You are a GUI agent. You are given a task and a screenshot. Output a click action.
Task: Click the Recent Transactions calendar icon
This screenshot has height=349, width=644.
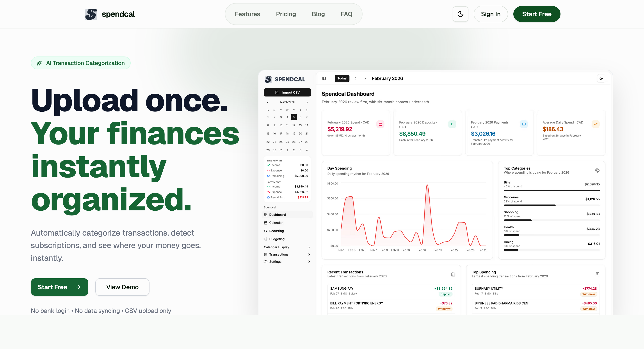(453, 274)
